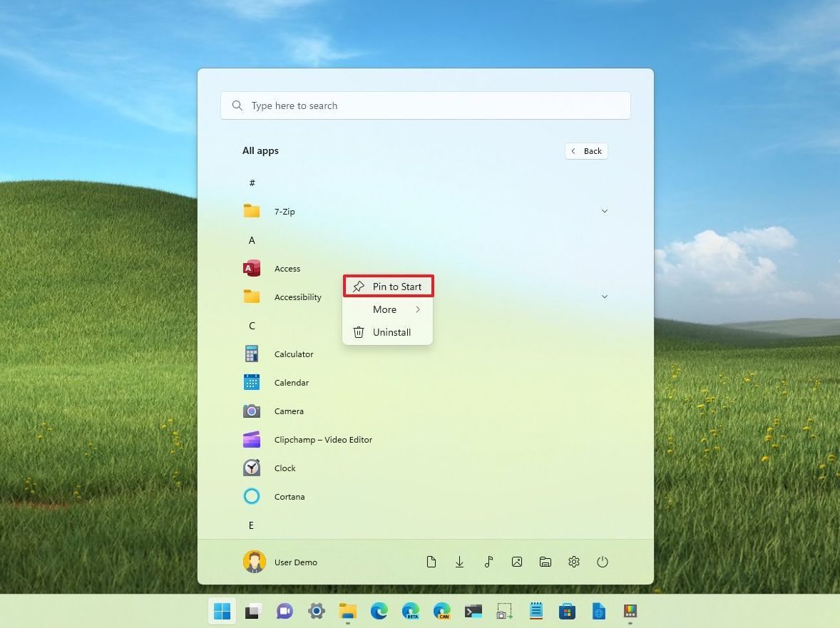Open Settings from the Start menu footer
This screenshot has width=840, height=628.
pyautogui.click(x=574, y=562)
